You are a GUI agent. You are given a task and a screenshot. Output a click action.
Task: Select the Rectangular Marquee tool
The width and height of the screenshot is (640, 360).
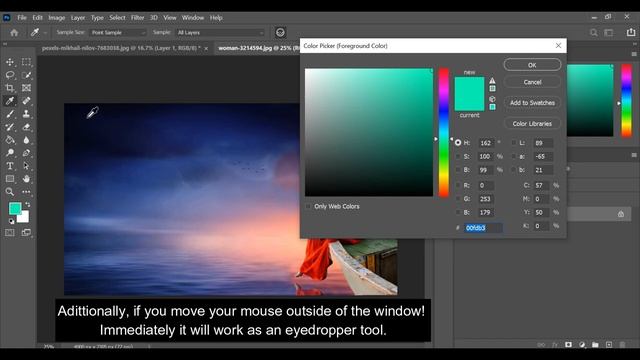(26, 62)
